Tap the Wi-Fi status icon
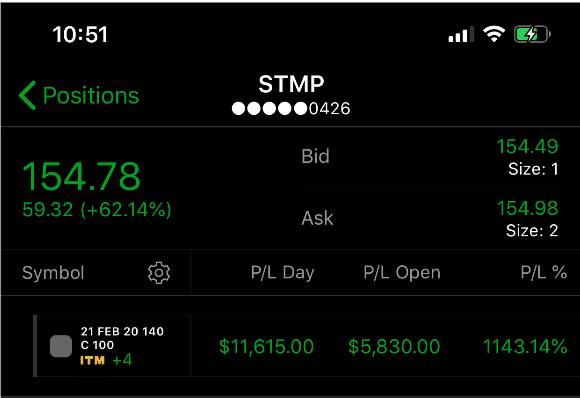This screenshot has width=580, height=398. [x=494, y=34]
